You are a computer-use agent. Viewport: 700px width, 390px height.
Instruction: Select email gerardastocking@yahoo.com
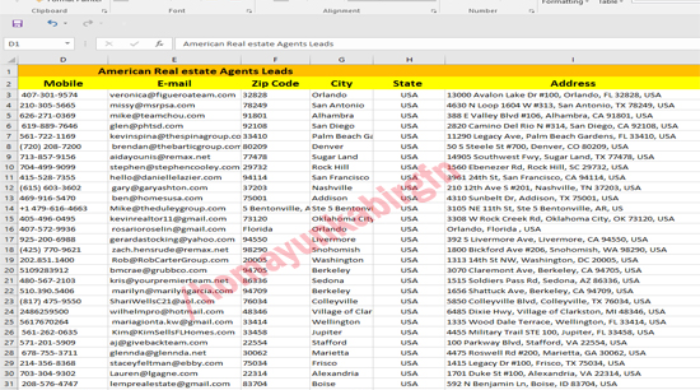pos(174,239)
